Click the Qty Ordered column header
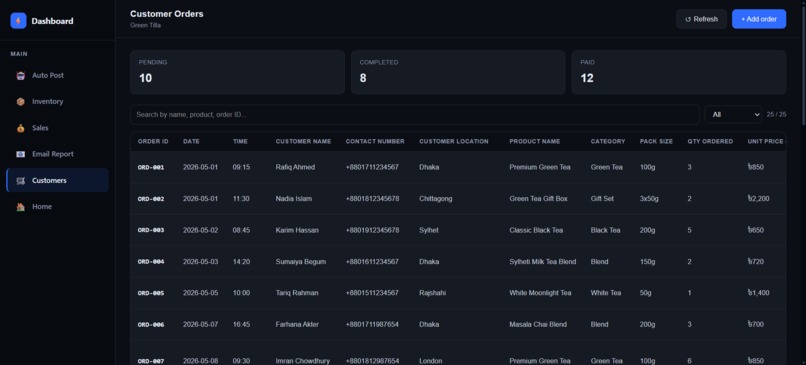The height and width of the screenshot is (365, 806). click(710, 141)
